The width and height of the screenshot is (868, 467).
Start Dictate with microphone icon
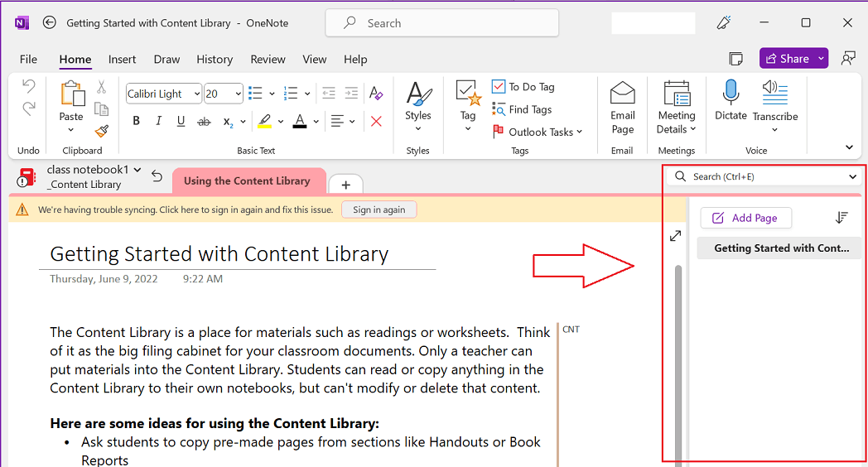(x=731, y=92)
